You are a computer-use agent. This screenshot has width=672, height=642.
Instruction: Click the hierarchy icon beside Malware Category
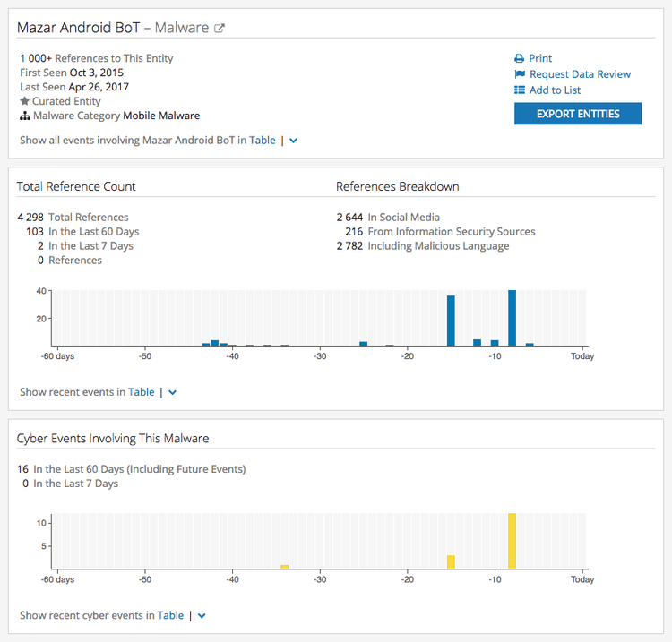pyautogui.click(x=25, y=116)
